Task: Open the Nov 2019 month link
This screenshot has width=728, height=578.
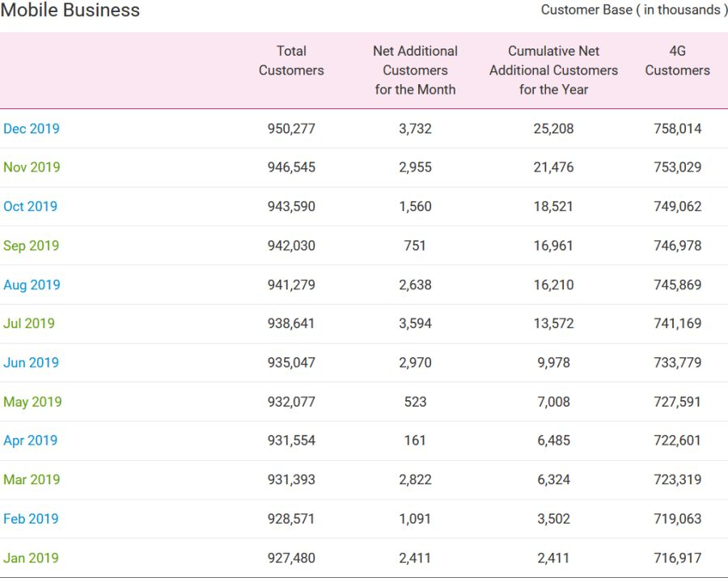Action: (32, 167)
